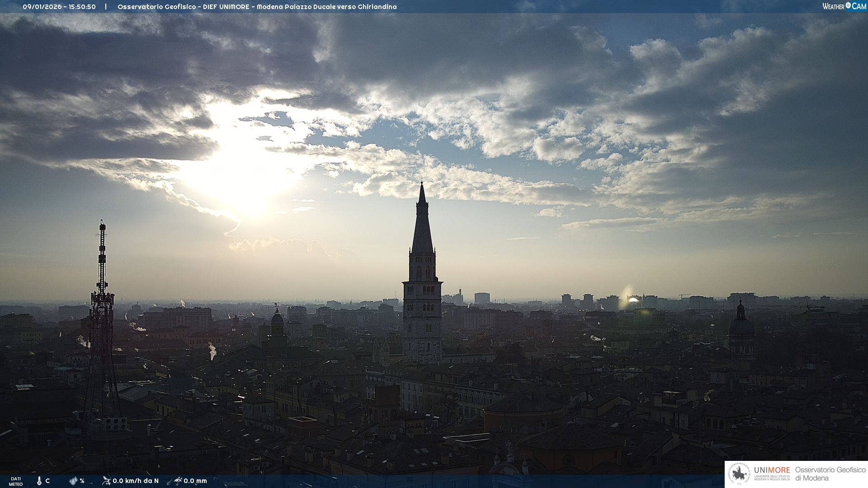Click the date and time stamp 09/01/2026
The height and width of the screenshot is (488, 868).
point(59,7)
